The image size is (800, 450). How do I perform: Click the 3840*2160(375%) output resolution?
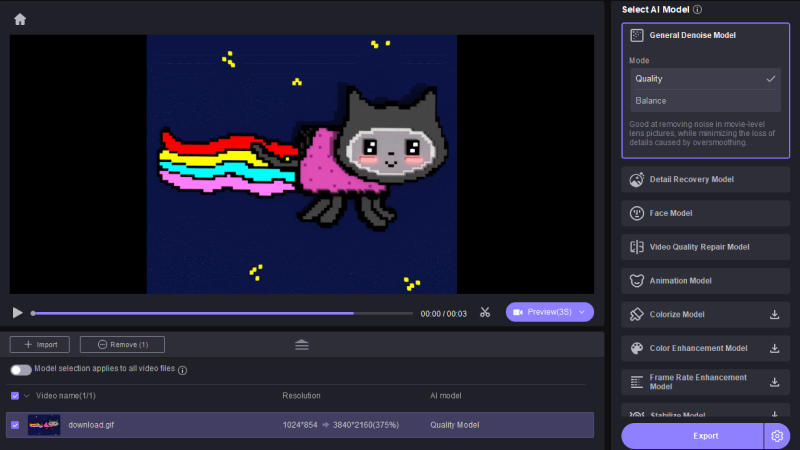(x=366, y=425)
